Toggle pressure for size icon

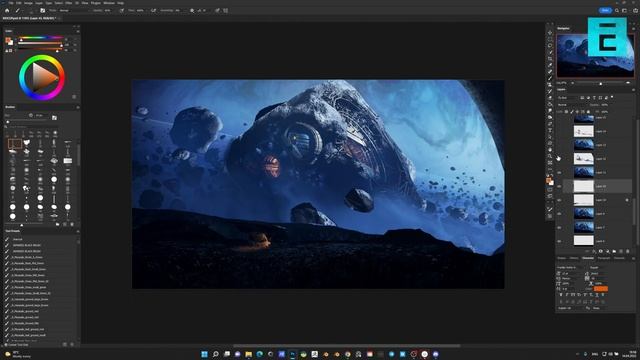217,11
